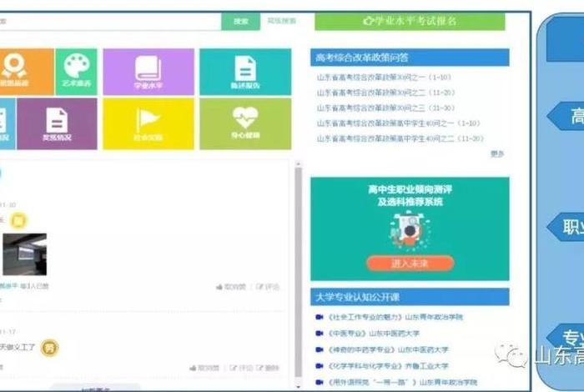Click the gold badge beside 天做义工了 post
The height and width of the screenshot is (392, 584).
coord(49,348)
